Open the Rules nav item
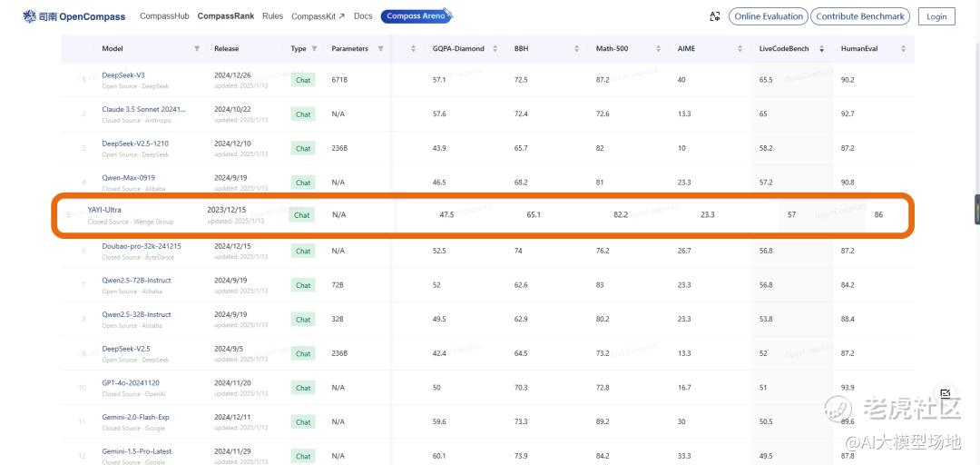This screenshot has height=465, width=980. coord(272,16)
